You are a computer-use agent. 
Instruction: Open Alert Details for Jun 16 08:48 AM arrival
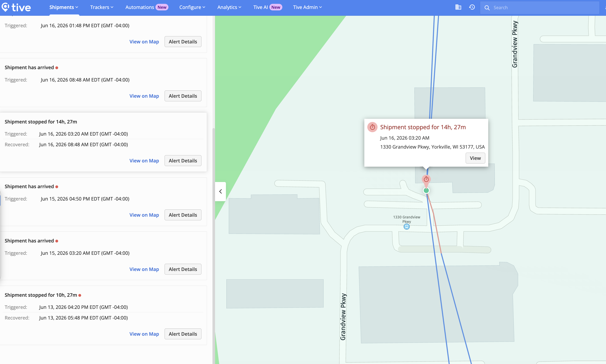point(183,96)
